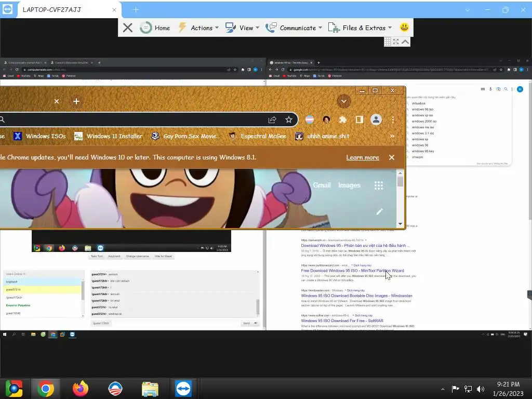Click the pencil Customize icon on new tab page
Image resolution: width=532 pixels, height=399 pixels.
click(379, 211)
